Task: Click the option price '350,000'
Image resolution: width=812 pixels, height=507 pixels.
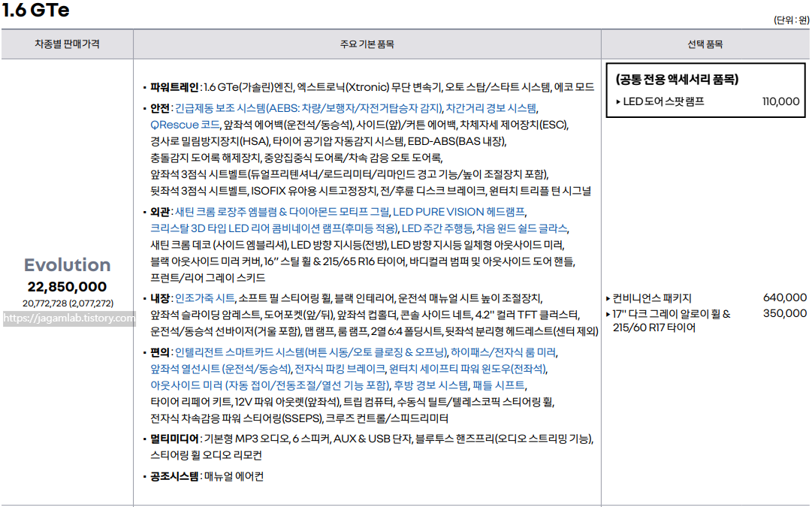Action: pos(784,313)
